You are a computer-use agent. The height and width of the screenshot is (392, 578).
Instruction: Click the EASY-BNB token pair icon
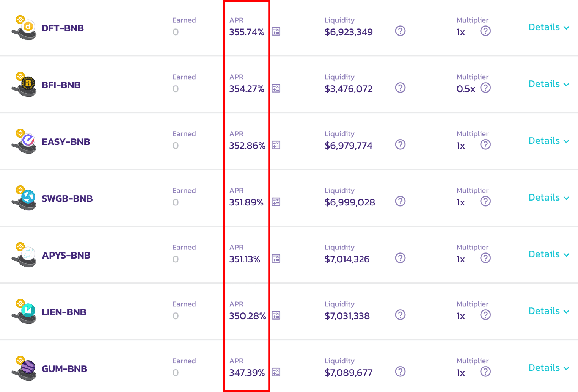[24, 141]
